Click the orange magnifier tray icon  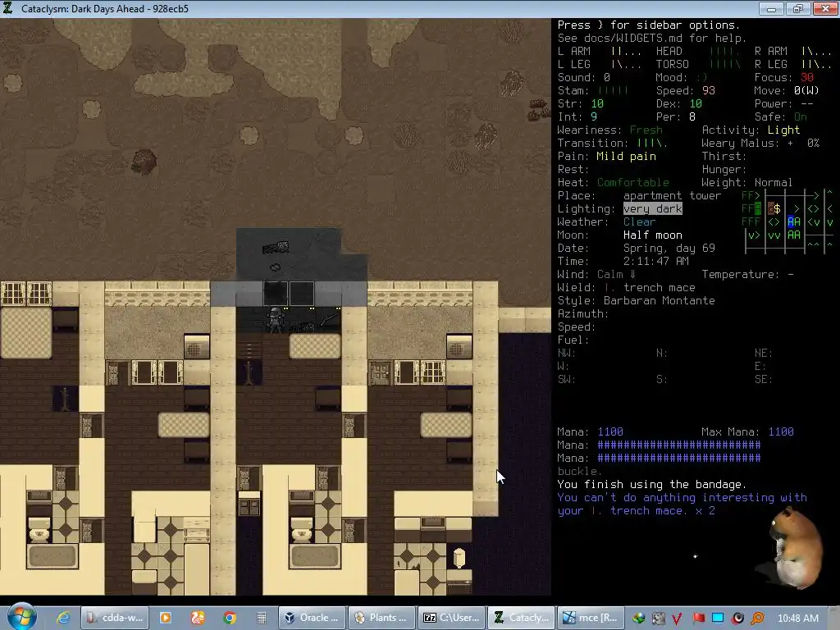click(757, 619)
